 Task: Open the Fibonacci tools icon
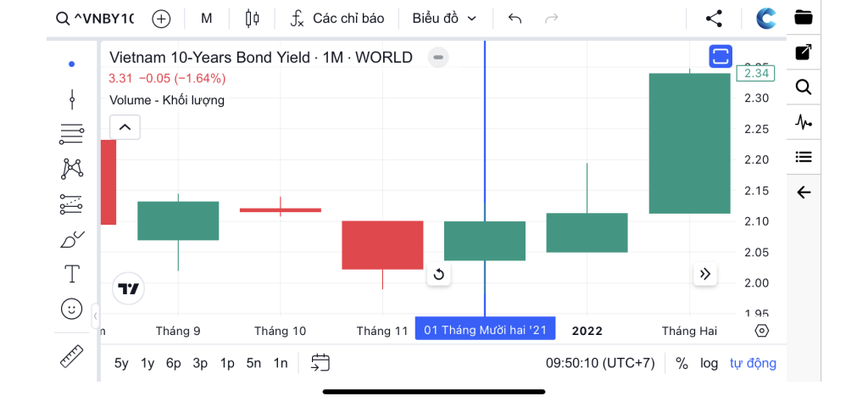pyautogui.click(x=71, y=135)
